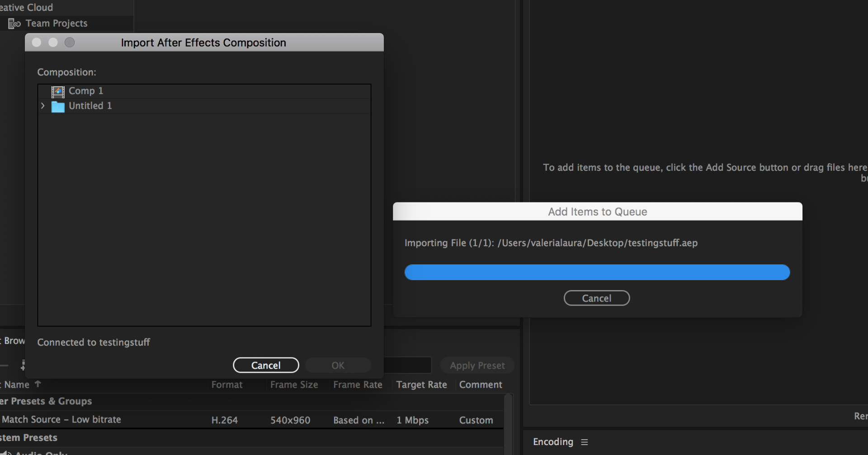Screen dimensions: 868x455
Task: Select the Comp 1 row text
Action: pyautogui.click(x=86, y=91)
